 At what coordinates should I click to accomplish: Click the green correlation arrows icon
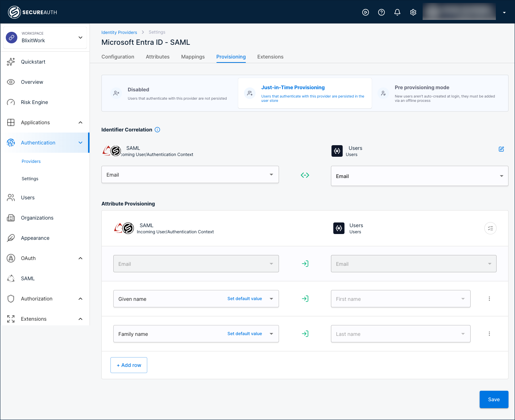(x=305, y=175)
